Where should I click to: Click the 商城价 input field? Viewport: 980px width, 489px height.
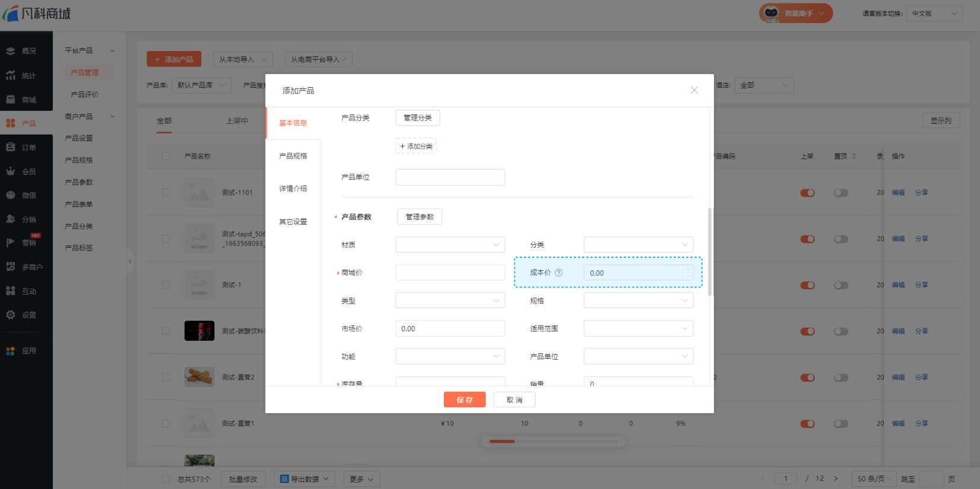pyautogui.click(x=450, y=273)
